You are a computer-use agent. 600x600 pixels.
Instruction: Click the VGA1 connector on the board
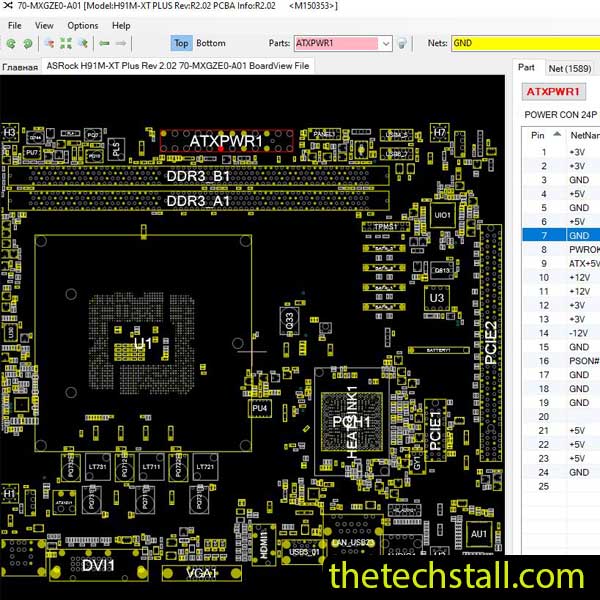coord(202,573)
